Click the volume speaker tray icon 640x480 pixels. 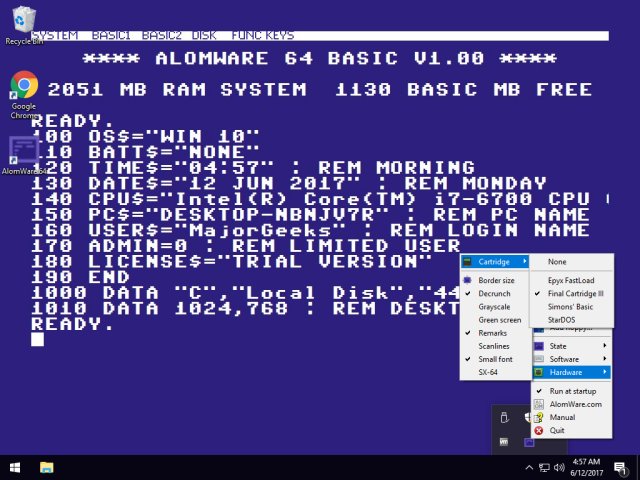point(559,468)
